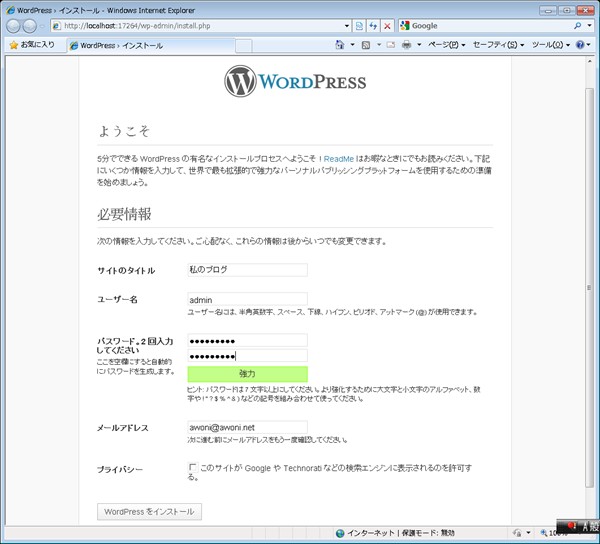Click the WordPress logo
Image resolution: width=600 pixels, height=544 pixels.
pyautogui.click(x=295, y=81)
